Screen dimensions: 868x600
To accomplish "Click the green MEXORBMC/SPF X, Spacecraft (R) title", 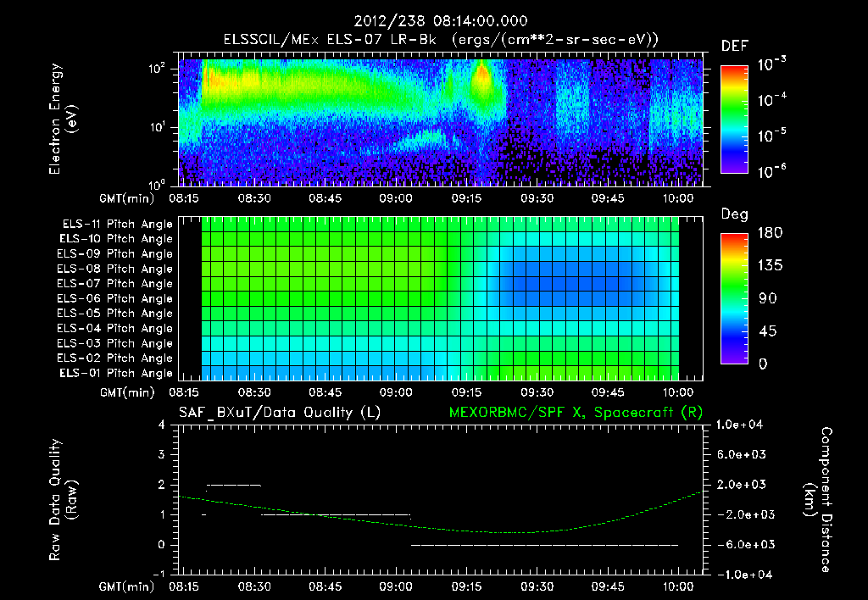I will 576,413.
